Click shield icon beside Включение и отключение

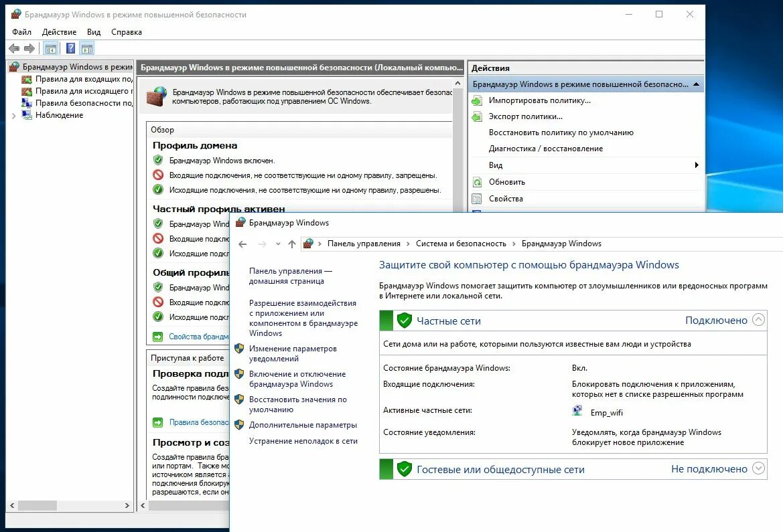click(x=239, y=374)
